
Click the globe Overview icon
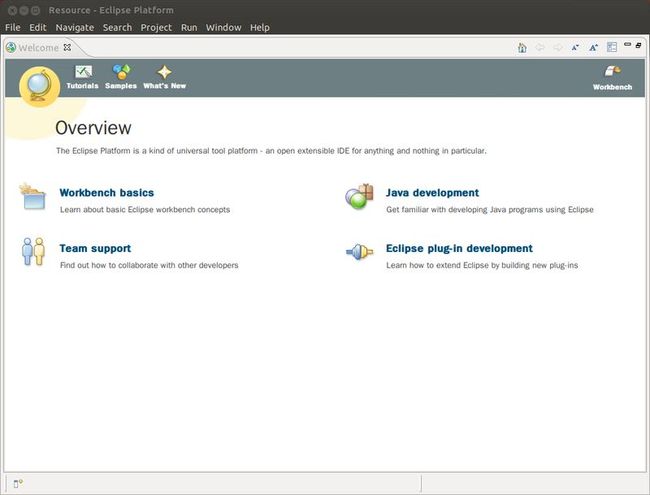(39, 87)
